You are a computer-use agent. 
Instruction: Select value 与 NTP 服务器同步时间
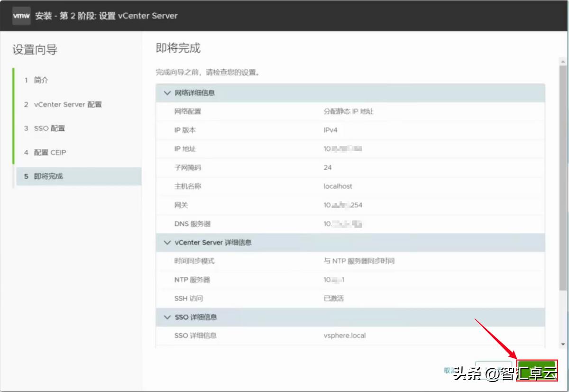[x=359, y=261]
